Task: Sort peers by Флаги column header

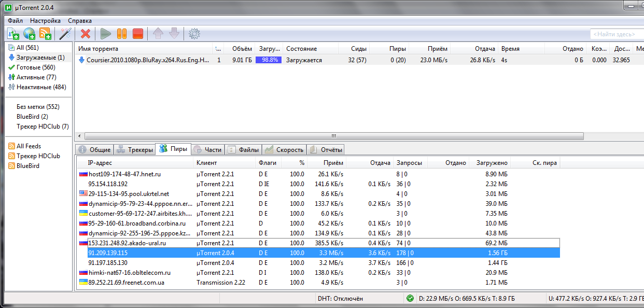Action: click(269, 163)
